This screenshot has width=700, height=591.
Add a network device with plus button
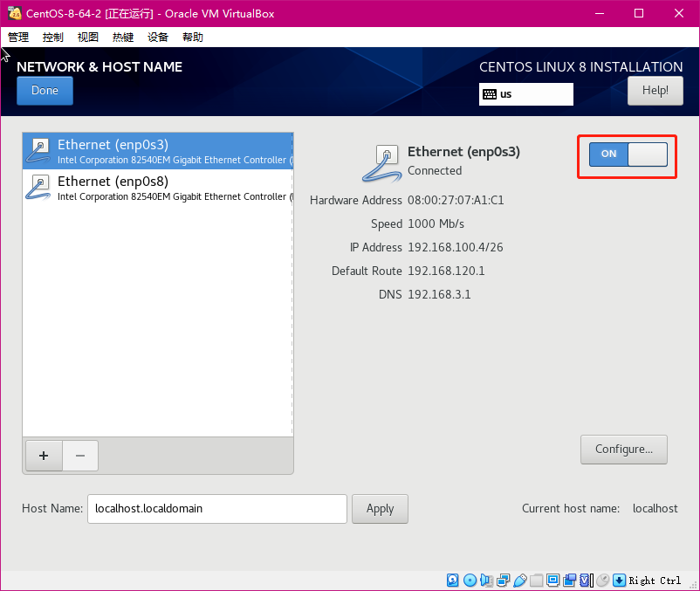point(44,456)
